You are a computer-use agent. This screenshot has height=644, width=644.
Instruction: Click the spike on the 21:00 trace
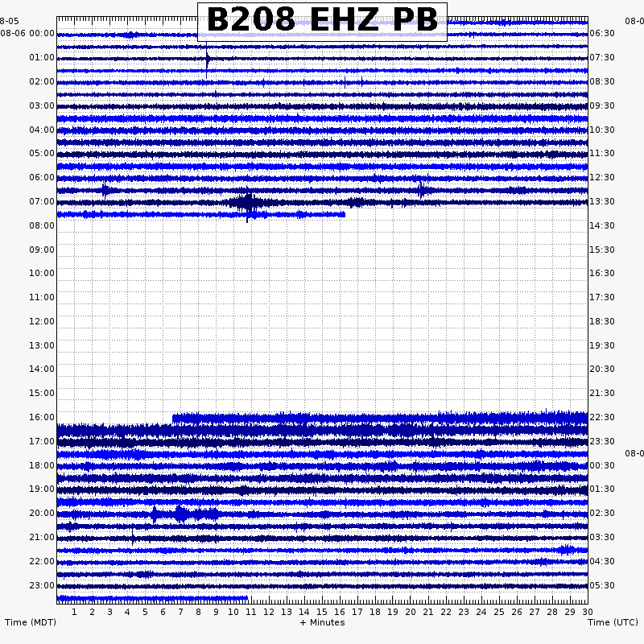133,537
